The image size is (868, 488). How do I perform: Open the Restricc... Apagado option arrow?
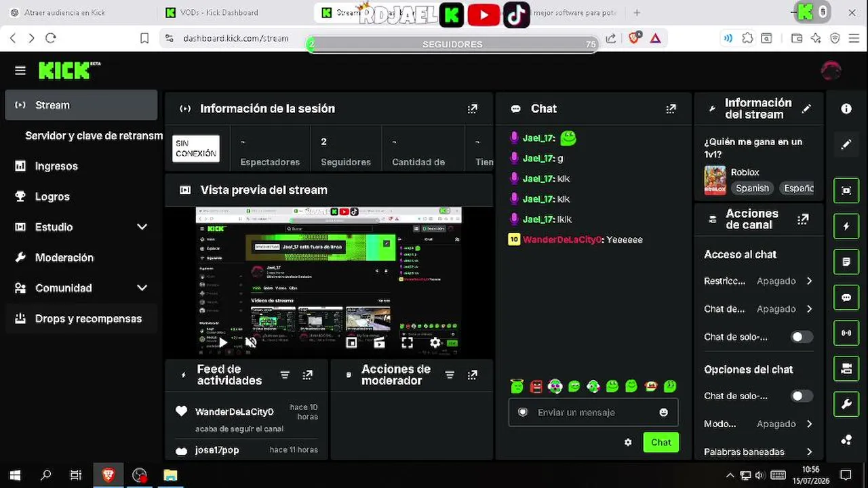(x=809, y=281)
